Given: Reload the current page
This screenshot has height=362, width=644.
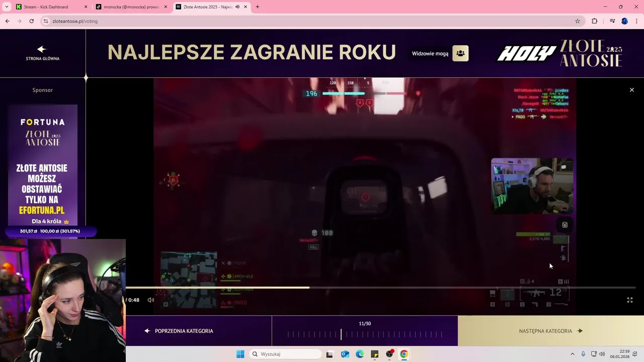Looking at the screenshot, I should point(32,21).
